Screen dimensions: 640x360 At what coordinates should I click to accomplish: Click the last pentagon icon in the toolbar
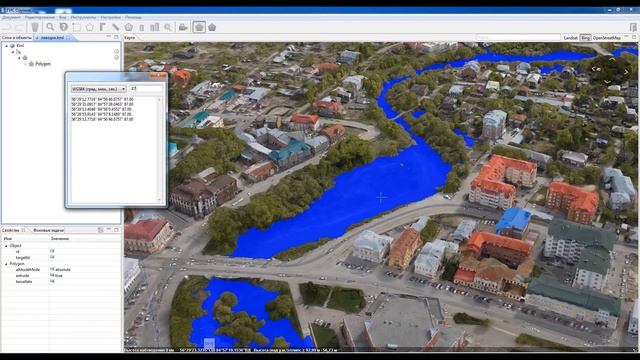pyautogui.click(x=212, y=27)
